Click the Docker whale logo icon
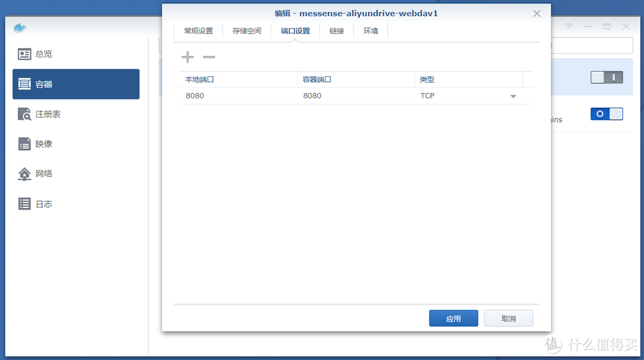The width and height of the screenshot is (644, 360). coord(20,27)
